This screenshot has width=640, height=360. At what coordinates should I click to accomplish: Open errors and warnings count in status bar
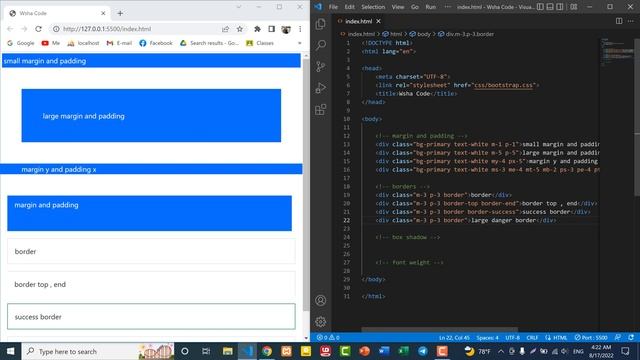point(328,338)
